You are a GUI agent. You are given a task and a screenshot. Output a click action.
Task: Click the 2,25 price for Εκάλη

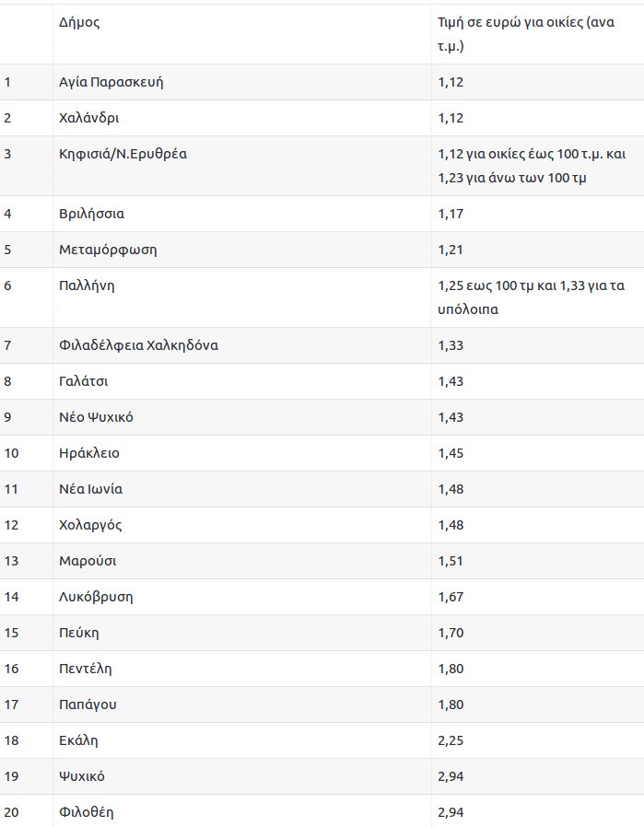451,741
